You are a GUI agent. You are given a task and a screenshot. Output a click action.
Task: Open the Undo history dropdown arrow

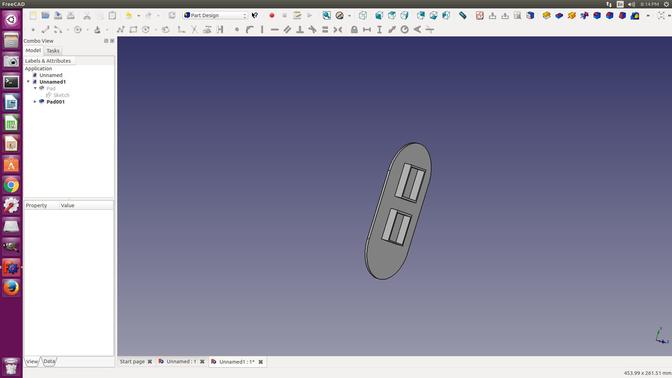pos(138,16)
